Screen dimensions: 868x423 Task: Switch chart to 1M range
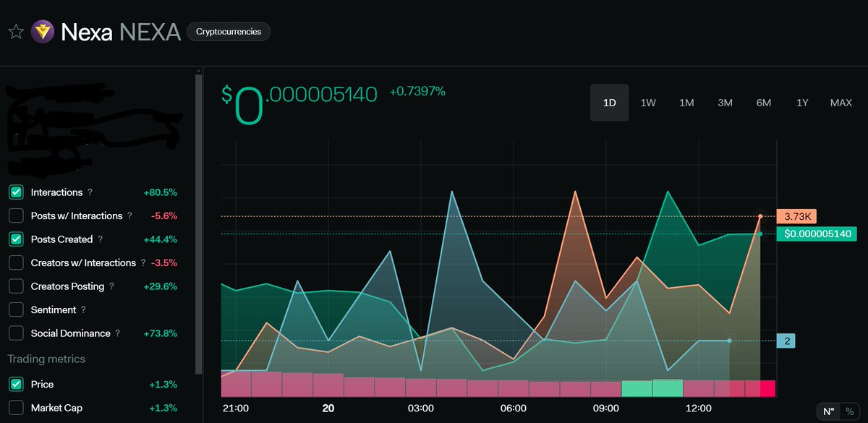[686, 103]
